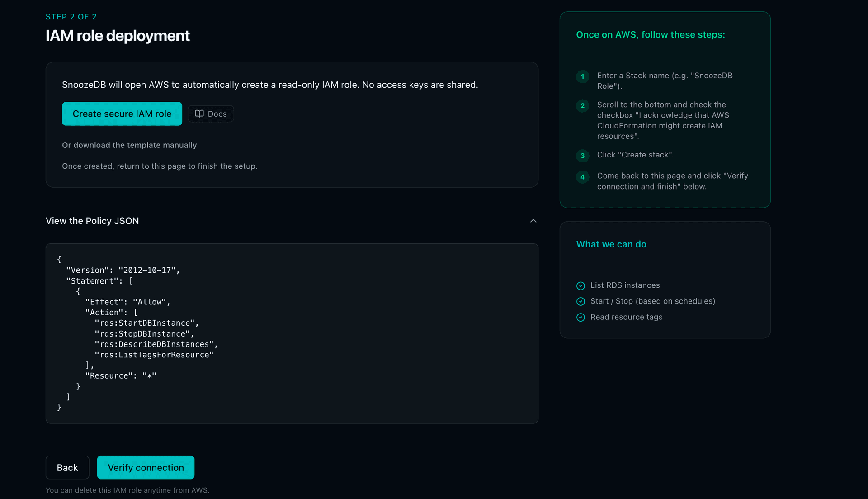Viewport: 868px width, 499px height.
Task: Click the numbered badge for step 3
Action: coord(582,156)
